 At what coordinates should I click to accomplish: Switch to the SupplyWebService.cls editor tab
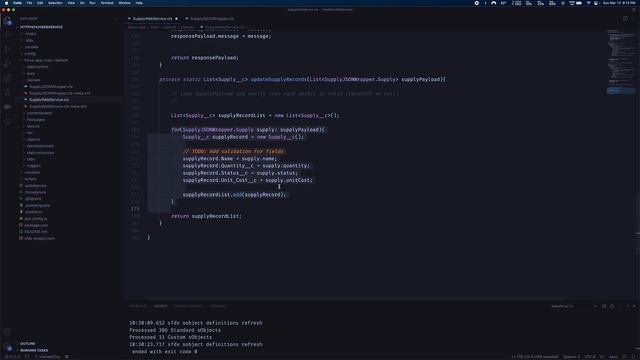pos(153,19)
